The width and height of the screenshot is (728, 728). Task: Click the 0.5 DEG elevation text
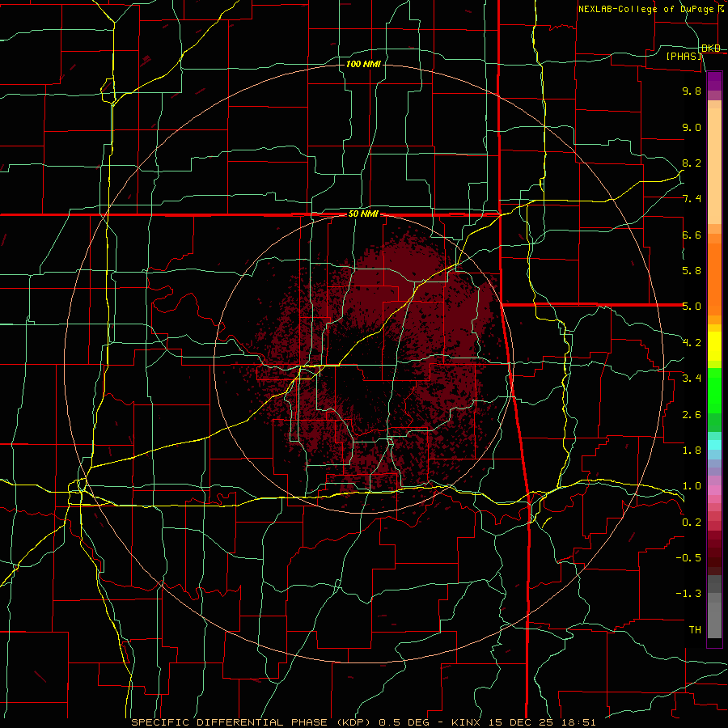click(404, 722)
